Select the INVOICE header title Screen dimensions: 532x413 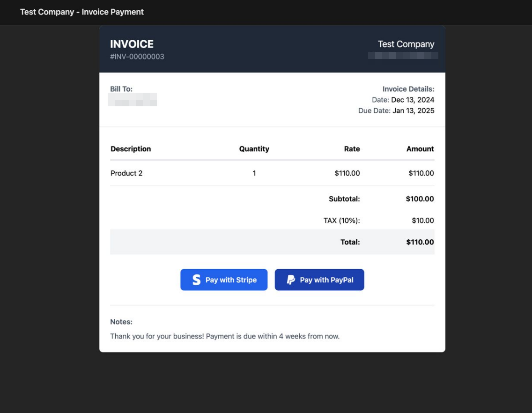[x=132, y=44]
